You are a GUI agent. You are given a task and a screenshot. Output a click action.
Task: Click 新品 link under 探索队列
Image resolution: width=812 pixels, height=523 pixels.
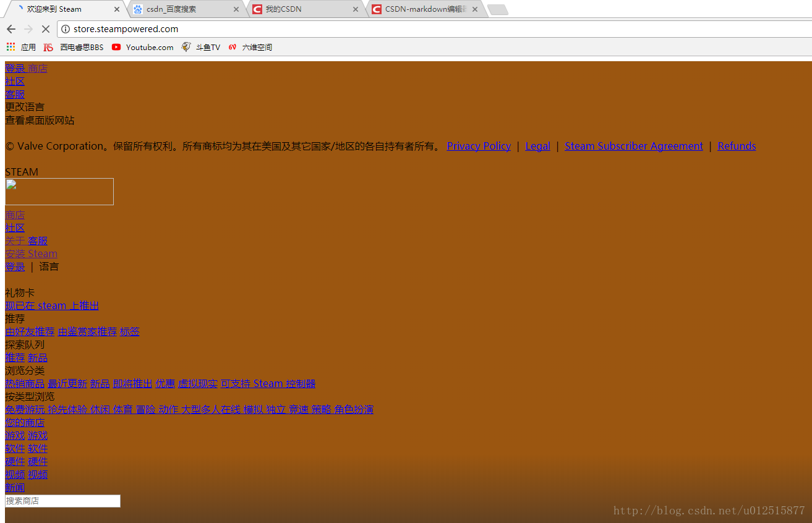click(38, 357)
